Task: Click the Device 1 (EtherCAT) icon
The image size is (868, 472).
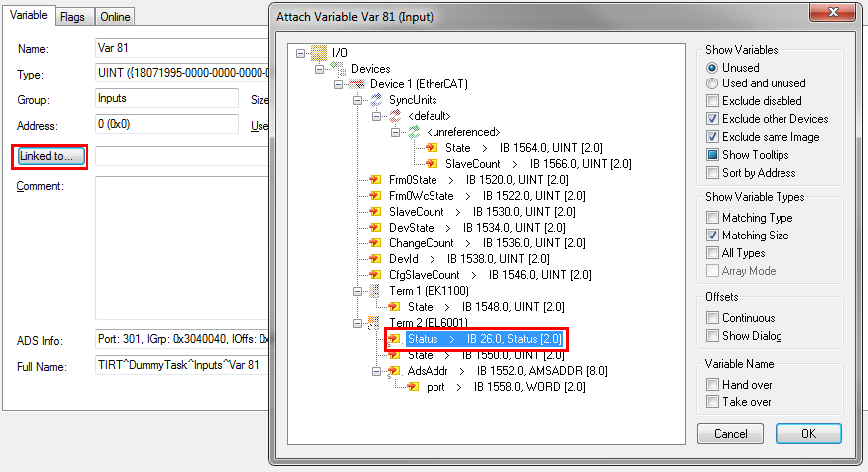Action: tap(357, 84)
